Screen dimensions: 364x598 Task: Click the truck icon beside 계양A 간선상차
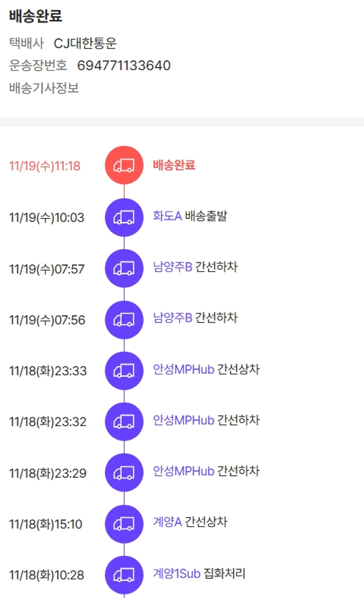point(124,524)
